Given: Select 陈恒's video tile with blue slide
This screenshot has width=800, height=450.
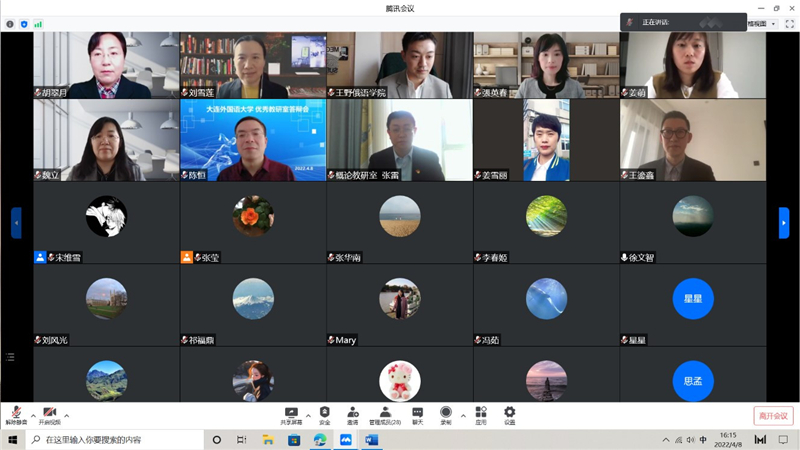Looking at the screenshot, I should point(252,139).
